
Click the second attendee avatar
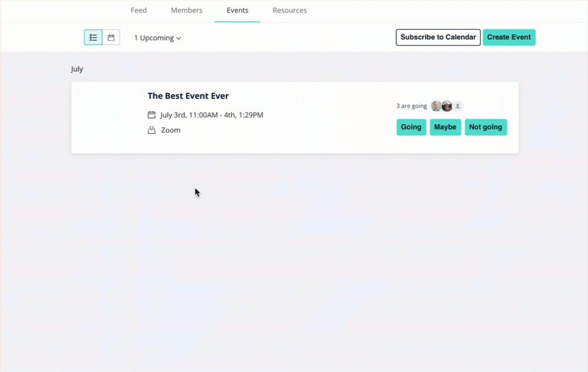click(446, 106)
